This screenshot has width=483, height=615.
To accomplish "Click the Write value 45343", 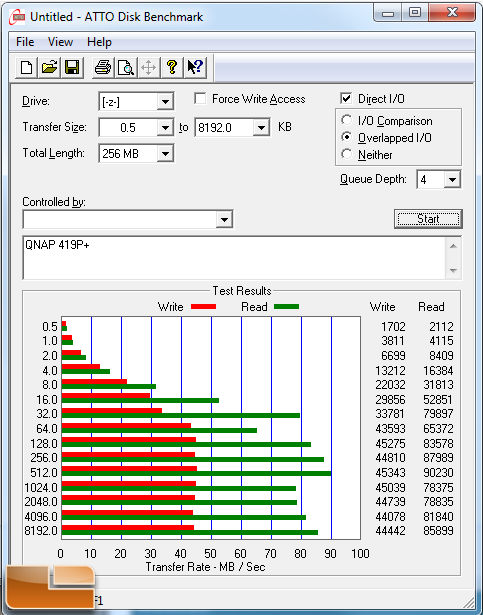I will click(390, 473).
